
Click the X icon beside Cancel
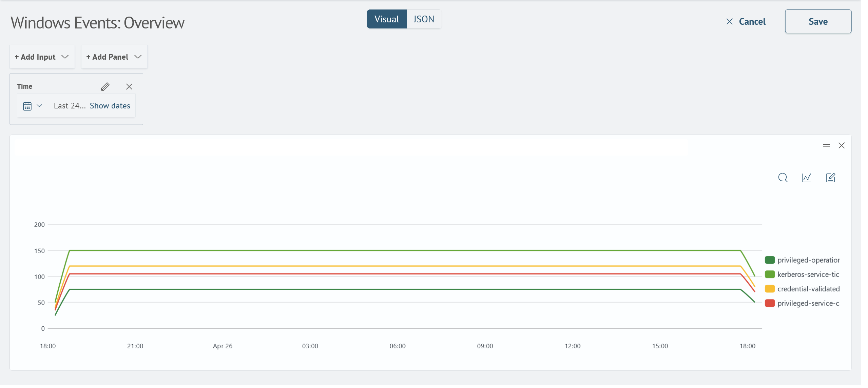730,22
